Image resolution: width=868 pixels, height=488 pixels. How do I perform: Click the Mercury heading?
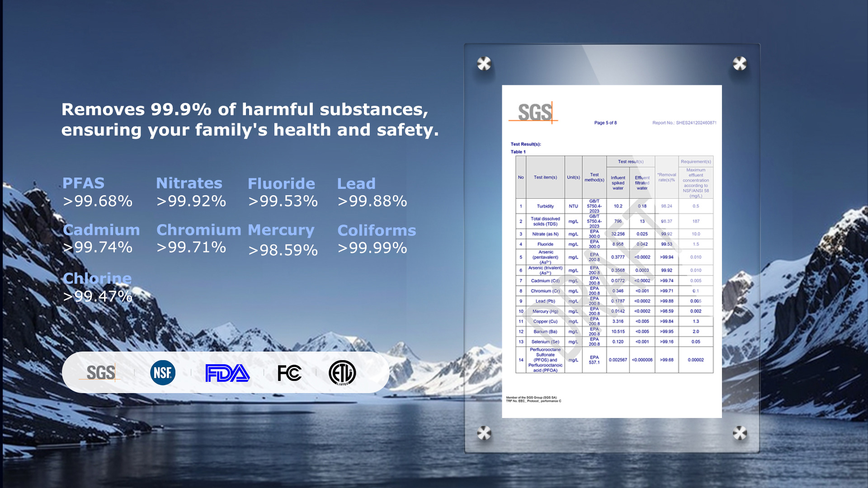[281, 230]
